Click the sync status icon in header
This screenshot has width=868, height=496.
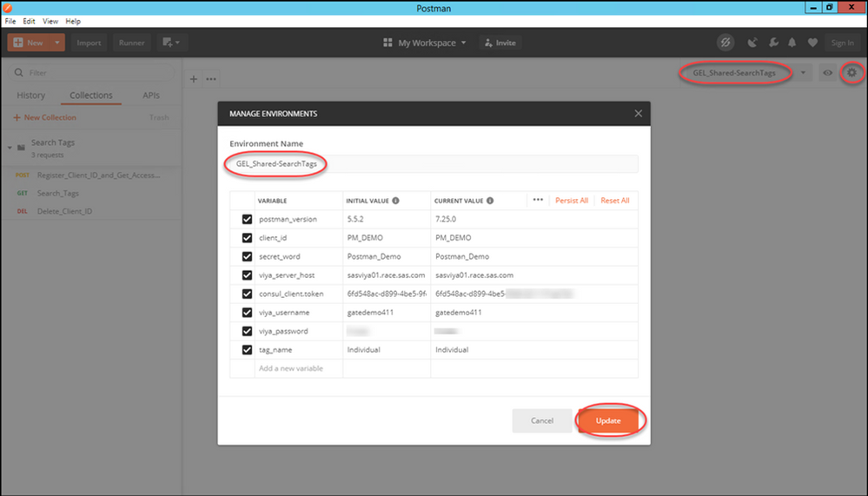pyautogui.click(x=726, y=43)
